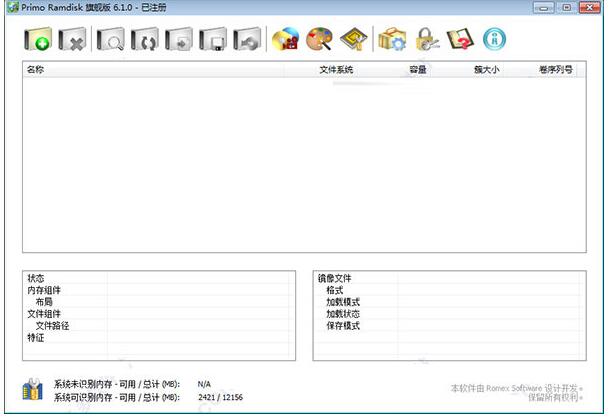Viewport: 609px width, 418px height.
Task: Close the Primo Ramdisk window
Action: pyautogui.click(x=590, y=7)
